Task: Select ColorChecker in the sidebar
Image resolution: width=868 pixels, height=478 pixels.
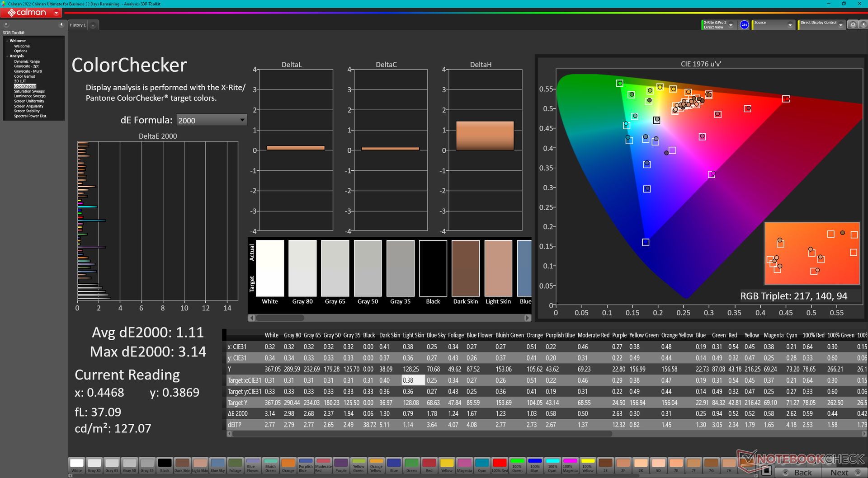Action: 25,86
